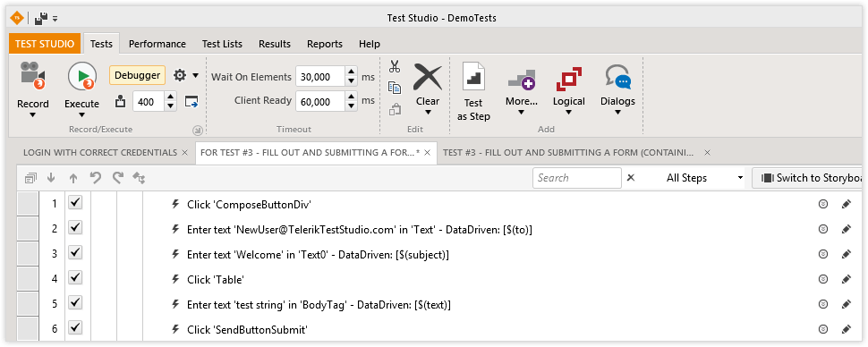
Task: Click the save all icon in title bar
Action: 41,18
